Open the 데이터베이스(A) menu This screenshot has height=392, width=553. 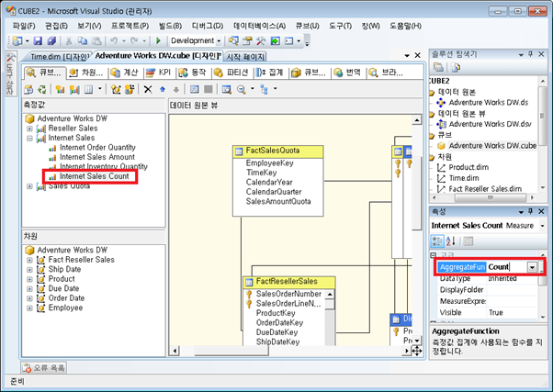pos(259,26)
